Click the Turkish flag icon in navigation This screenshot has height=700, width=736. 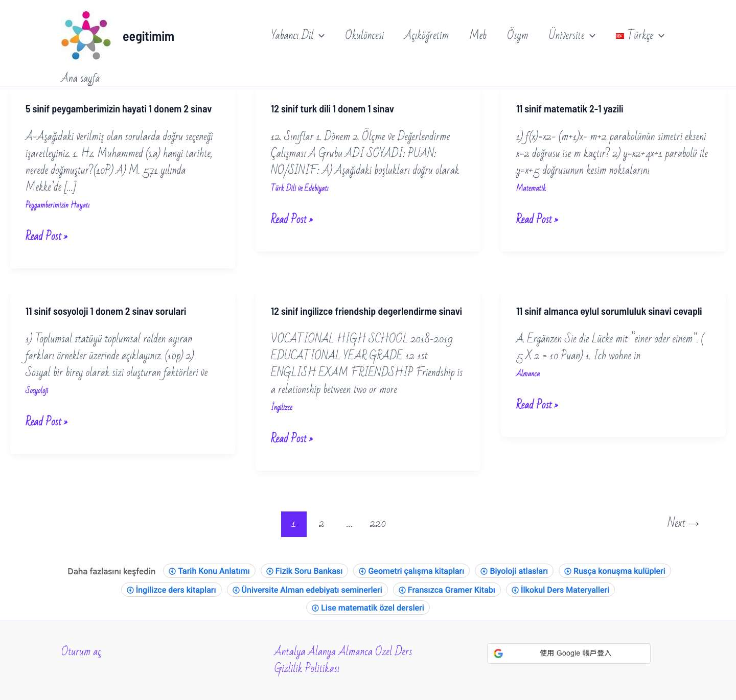[x=620, y=35]
